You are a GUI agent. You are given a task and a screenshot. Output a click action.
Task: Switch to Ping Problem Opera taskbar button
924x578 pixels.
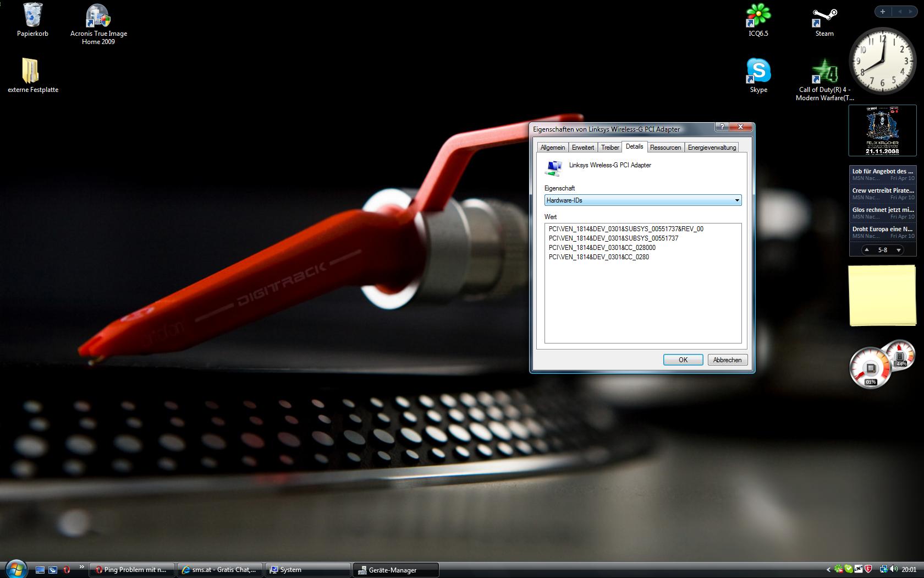[x=132, y=570]
